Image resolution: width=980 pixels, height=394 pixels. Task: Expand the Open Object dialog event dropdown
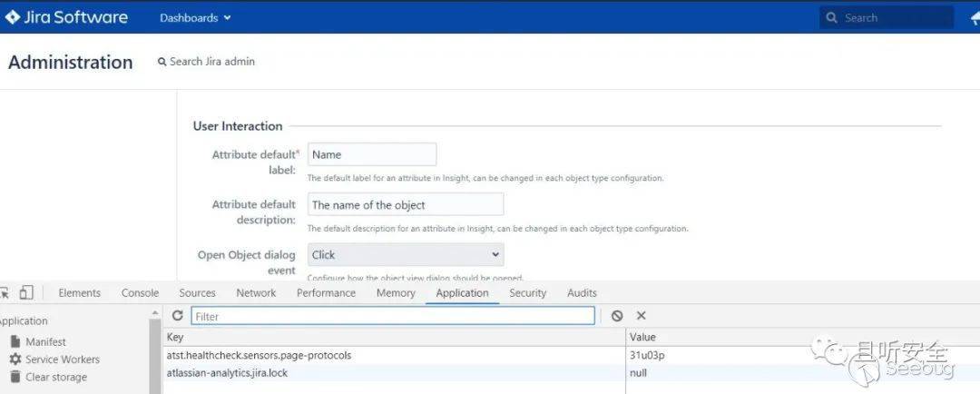[406, 255]
